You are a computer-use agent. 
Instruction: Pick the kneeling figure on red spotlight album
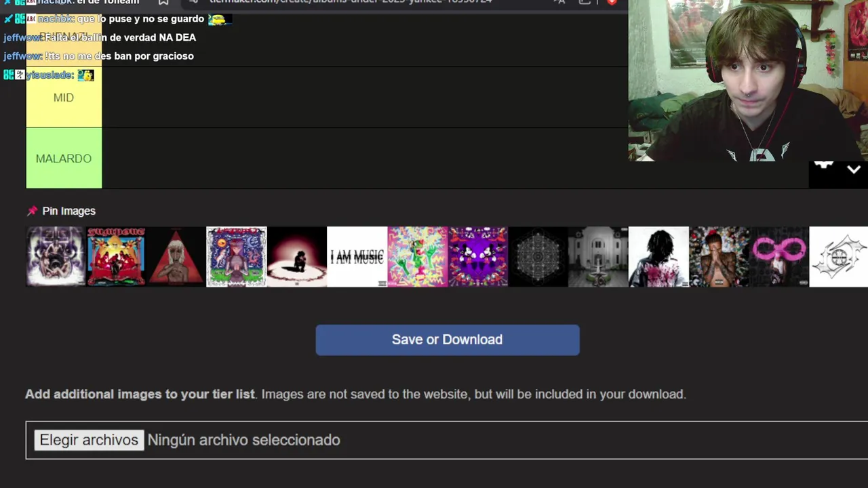tap(297, 257)
